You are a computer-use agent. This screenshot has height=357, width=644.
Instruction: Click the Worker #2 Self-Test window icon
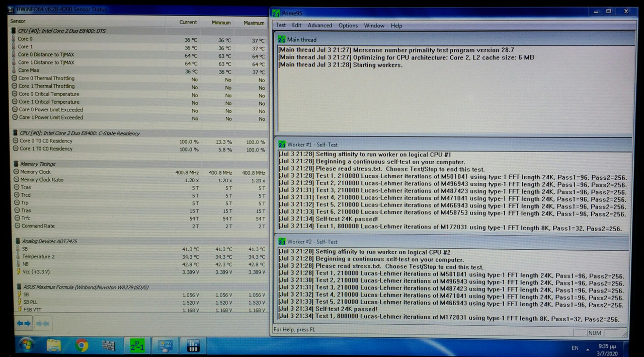click(x=281, y=242)
